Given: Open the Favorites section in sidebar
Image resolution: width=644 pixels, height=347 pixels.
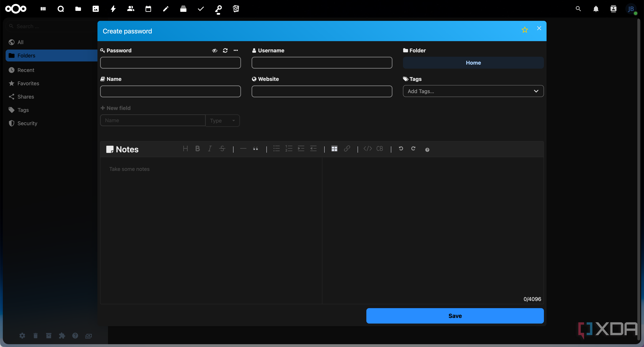Looking at the screenshot, I should point(52,83).
